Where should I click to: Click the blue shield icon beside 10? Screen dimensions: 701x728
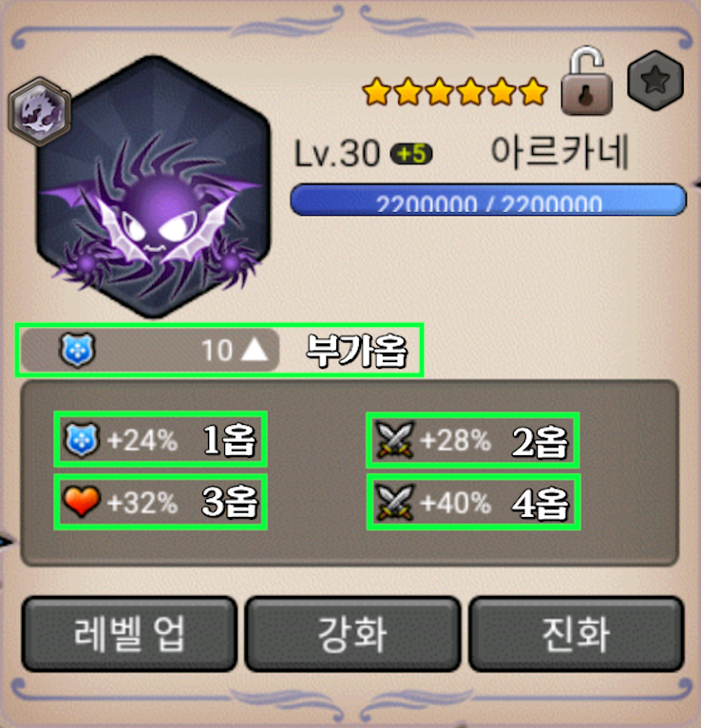(78, 350)
